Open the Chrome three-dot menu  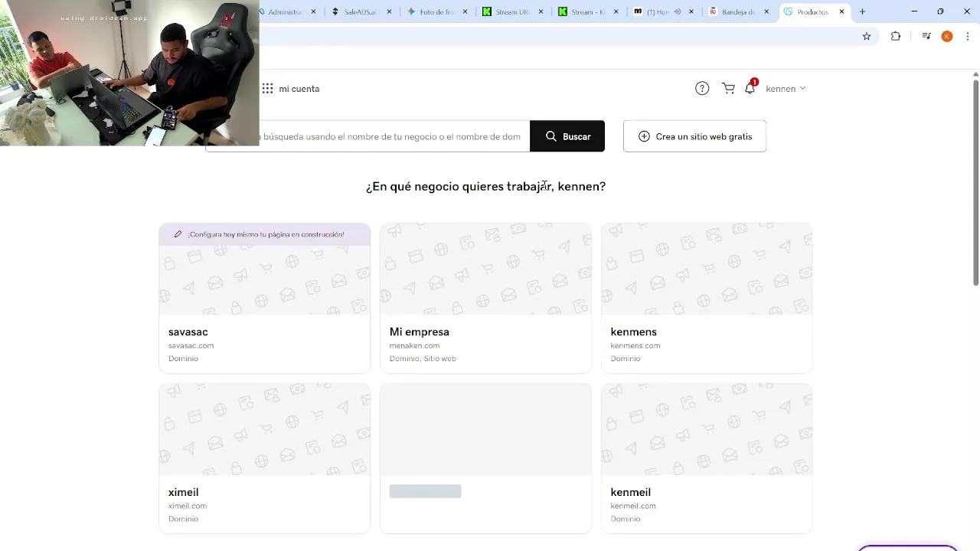click(x=968, y=36)
